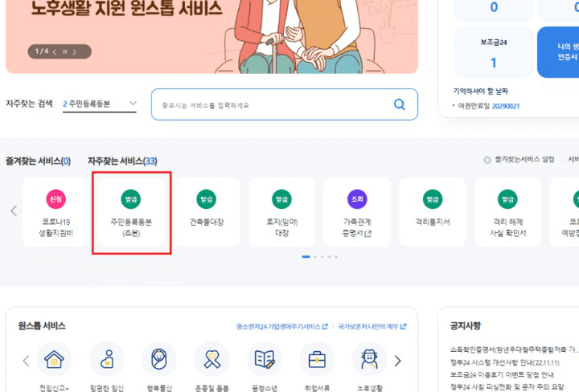Open 격리통지서 service card
The width and height of the screenshot is (579, 392).
[x=433, y=212]
